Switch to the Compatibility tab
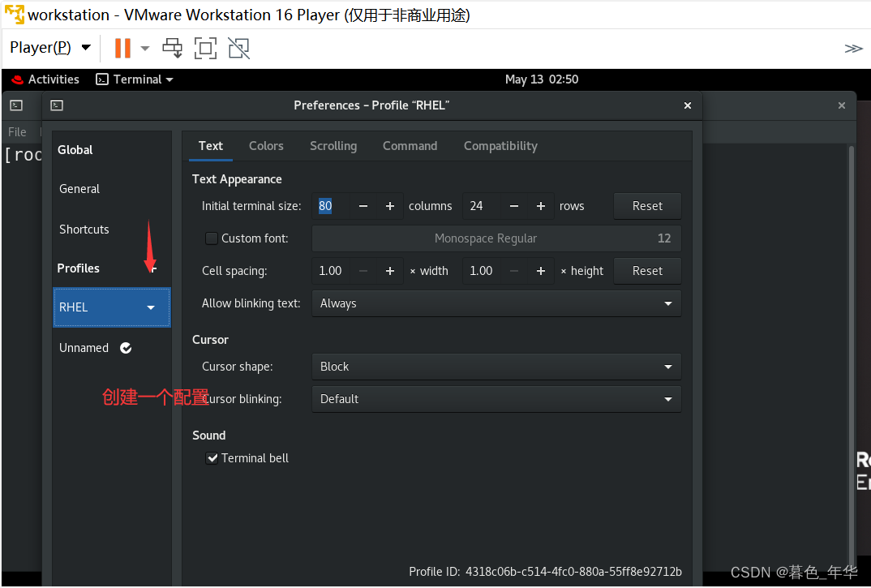This screenshot has height=588, width=871. click(500, 146)
